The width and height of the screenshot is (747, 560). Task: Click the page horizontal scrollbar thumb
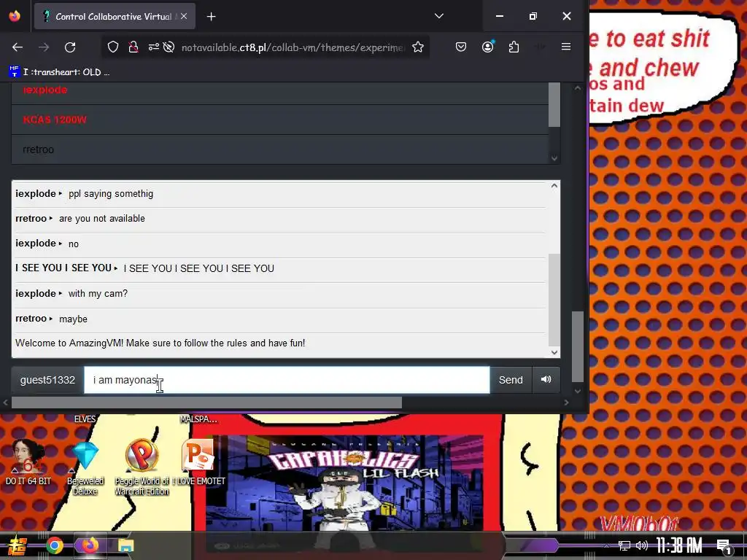coord(206,402)
